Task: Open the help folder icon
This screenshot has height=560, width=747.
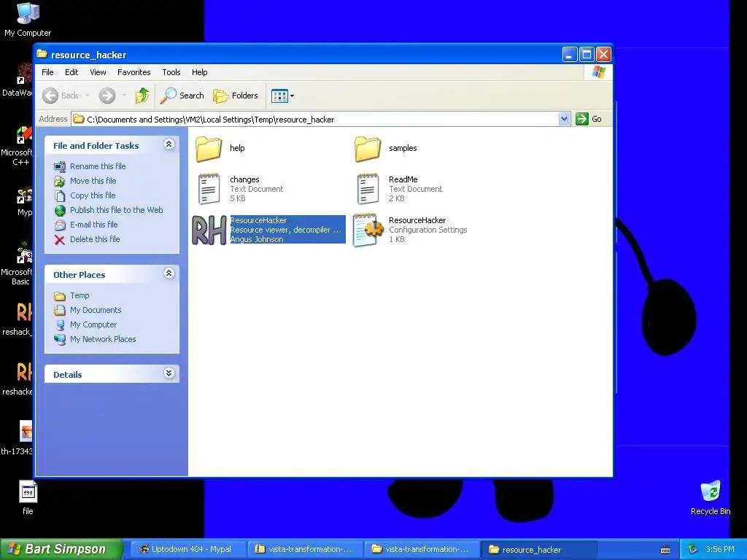Action: pyautogui.click(x=209, y=149)
